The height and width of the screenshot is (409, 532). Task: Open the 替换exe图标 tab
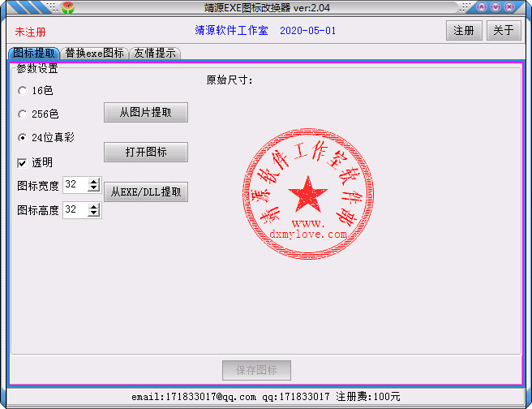(95, 54)
